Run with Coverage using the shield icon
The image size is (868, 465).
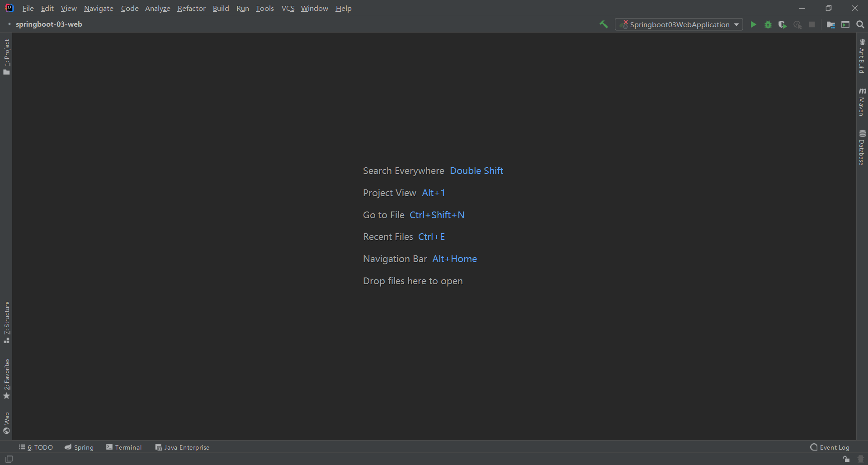click(x=782, y=24)
